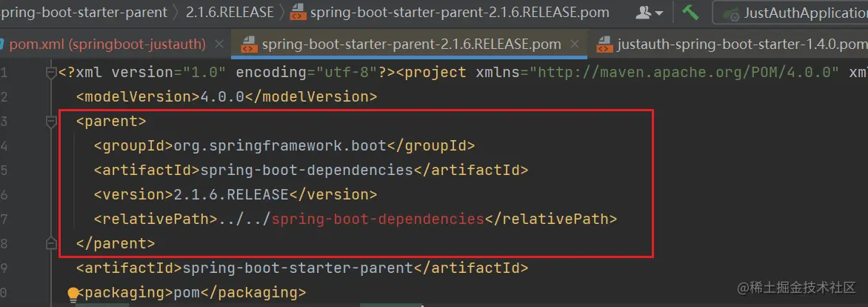This screenshot has width=868, height=307.
Task: Click the breadcrumb pom file icon
Action: pyautogui.click(x=298, y=12)
